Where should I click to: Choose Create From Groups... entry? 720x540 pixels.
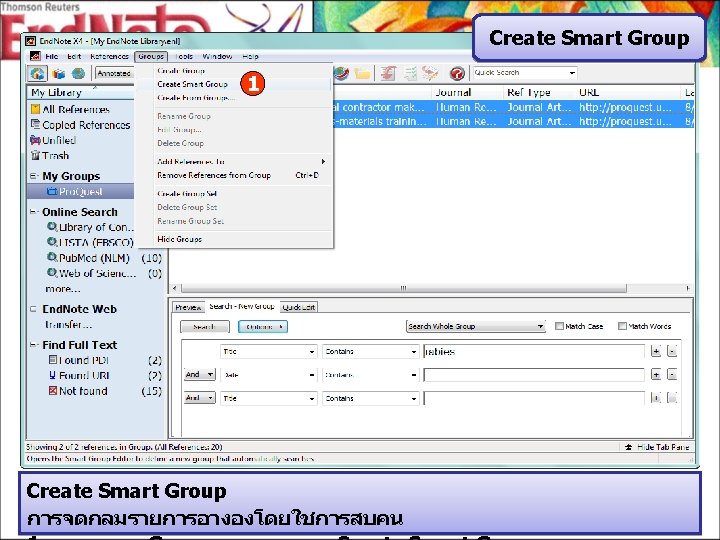click(234, 98)
